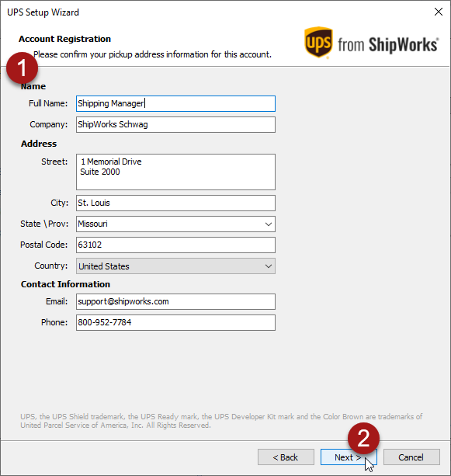Click the Postal Code field 63102
Viewport: 451px width, 476px height.
[175, 245]
